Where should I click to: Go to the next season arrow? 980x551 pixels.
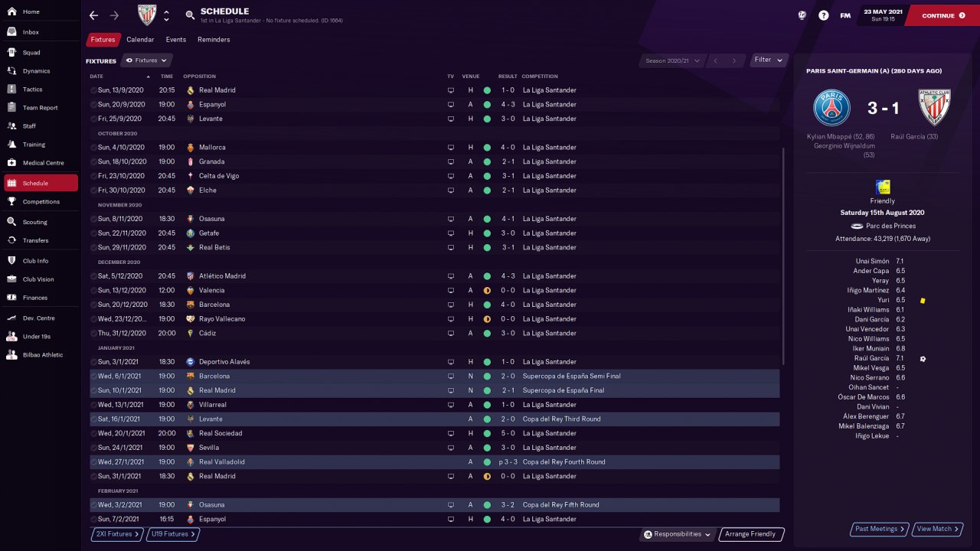(734, 60)
